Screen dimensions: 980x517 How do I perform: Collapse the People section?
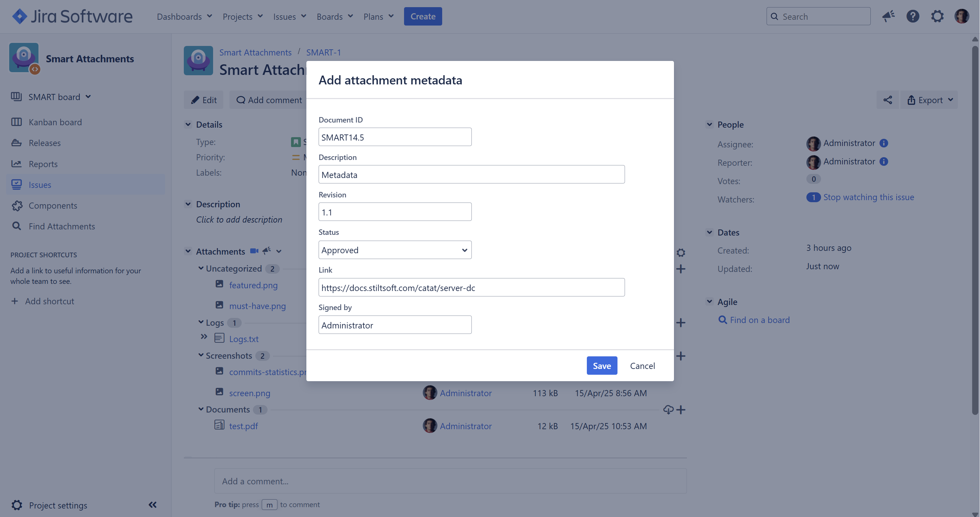click(709, 124)
